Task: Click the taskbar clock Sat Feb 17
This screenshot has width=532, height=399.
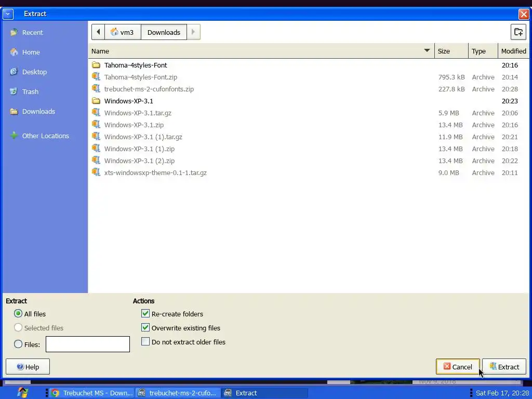Action: point(502,393)
